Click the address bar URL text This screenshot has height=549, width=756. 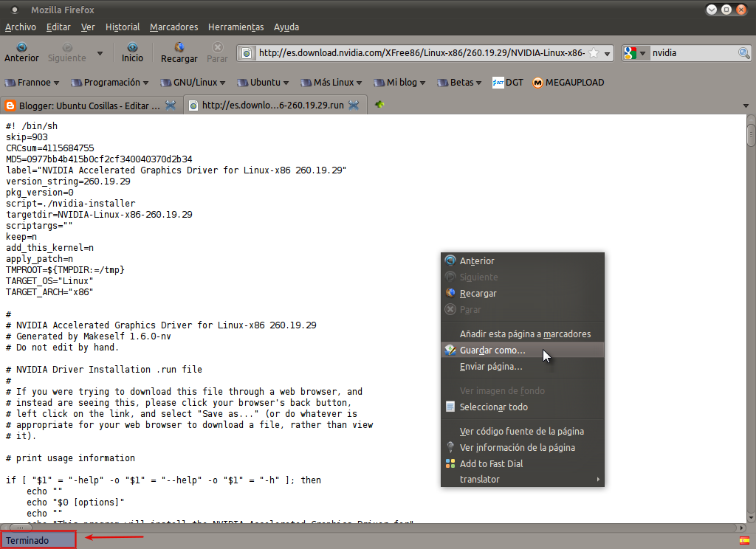[422, 52]
